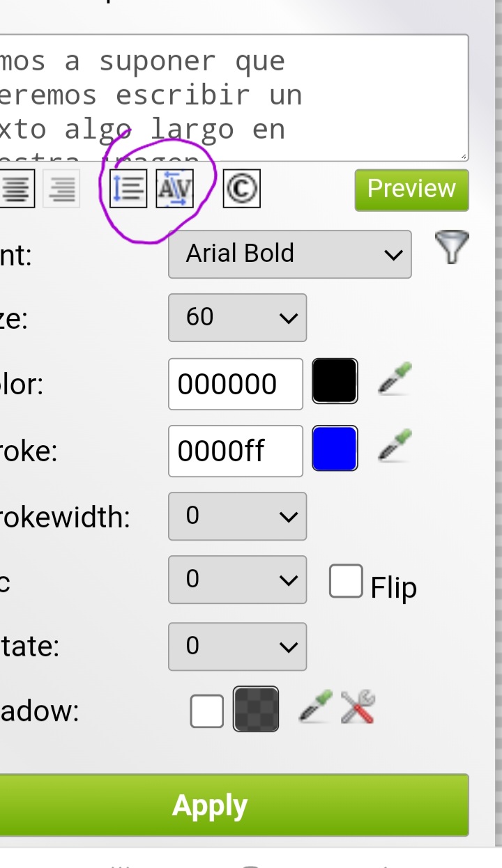Click the text color hex field
The image size is (502, 868).
(x=235, y=384)
